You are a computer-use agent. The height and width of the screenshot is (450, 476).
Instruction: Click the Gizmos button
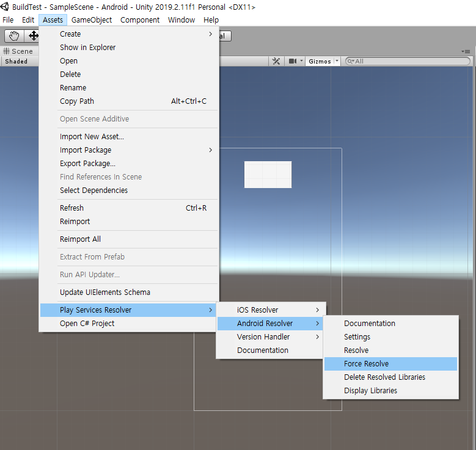pyautogui.click(x=320, y=61)
